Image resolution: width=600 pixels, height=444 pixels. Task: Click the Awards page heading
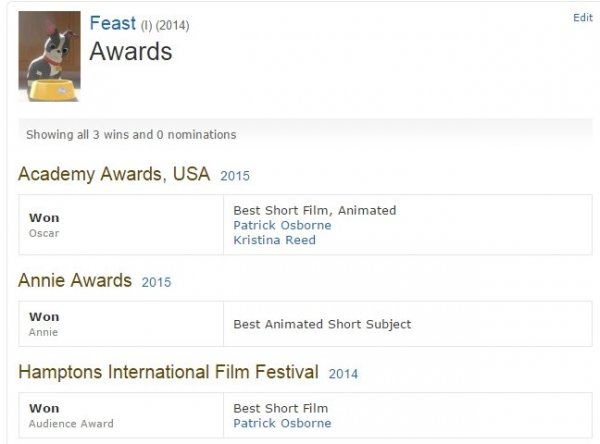(131, 52)
